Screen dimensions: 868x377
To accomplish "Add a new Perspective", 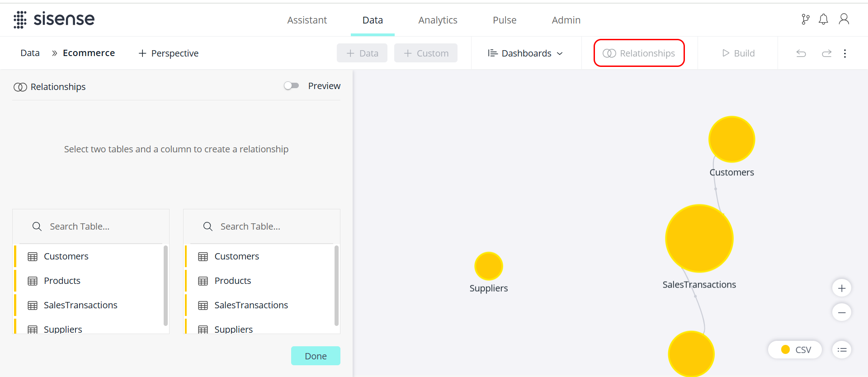I will [168, 53].
